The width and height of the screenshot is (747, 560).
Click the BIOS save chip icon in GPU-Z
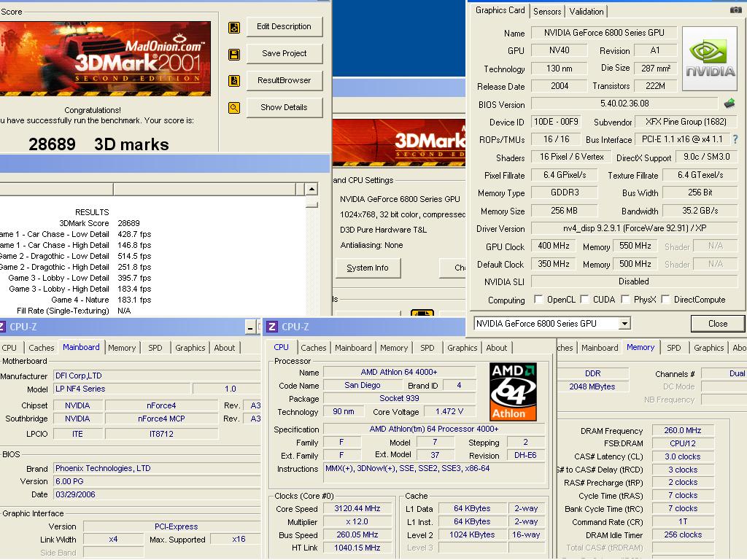pos(729,103)
